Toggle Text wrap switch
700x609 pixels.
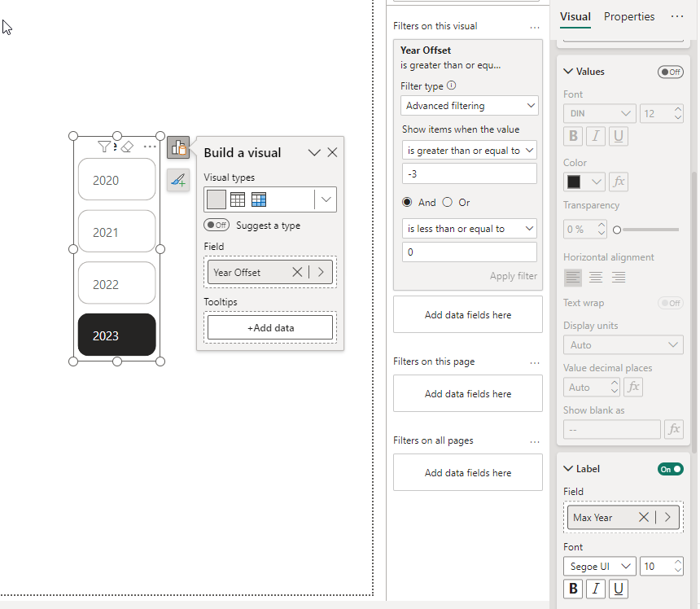[670, 303]
